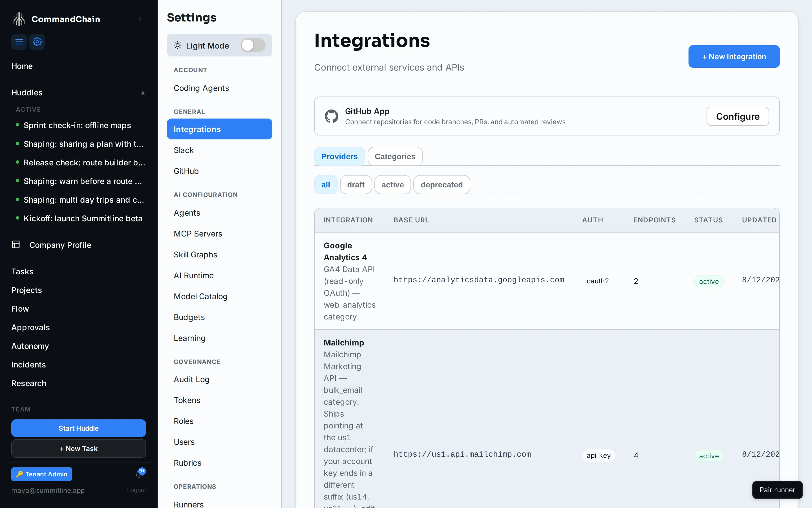Open the hamburger menu list icon
Screen dimensions: 812x508
point(19,42)
